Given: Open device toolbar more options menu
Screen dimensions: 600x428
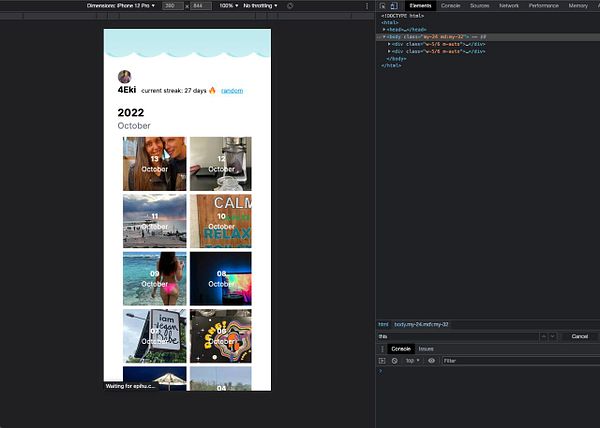Looking at the screenshot, I should (x=367, y=6).
